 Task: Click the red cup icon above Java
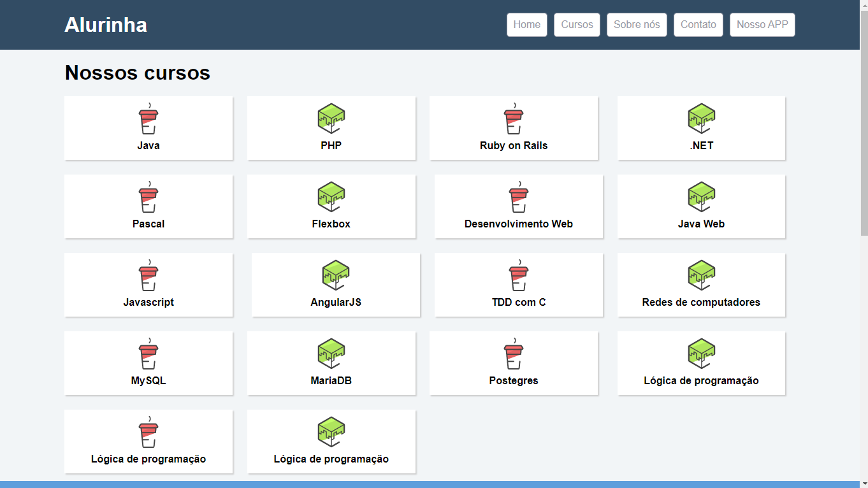148,119
